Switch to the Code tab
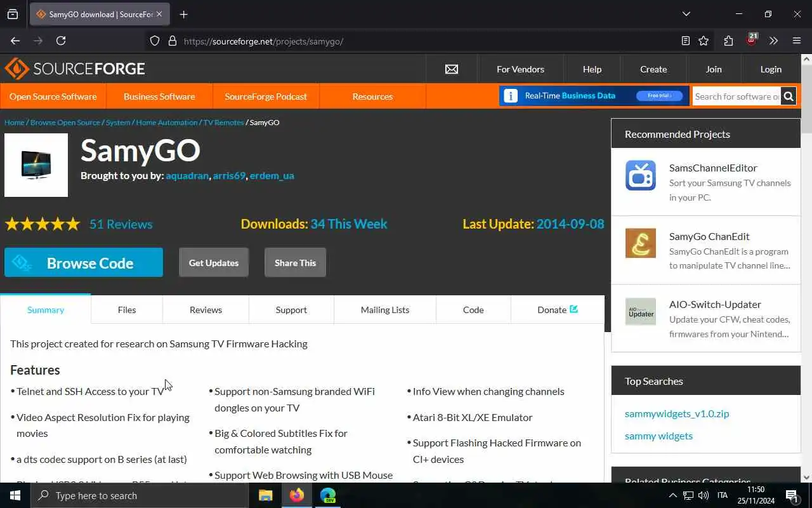The image size is (812, 508). (473, 310)
